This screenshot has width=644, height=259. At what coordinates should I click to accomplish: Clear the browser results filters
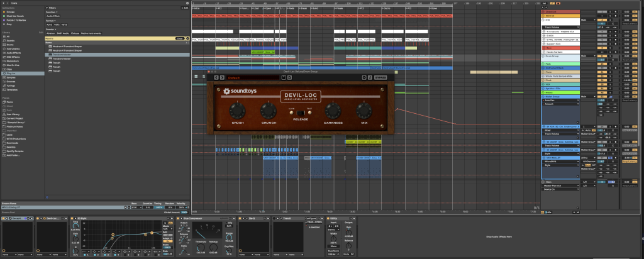coord(179,38)
